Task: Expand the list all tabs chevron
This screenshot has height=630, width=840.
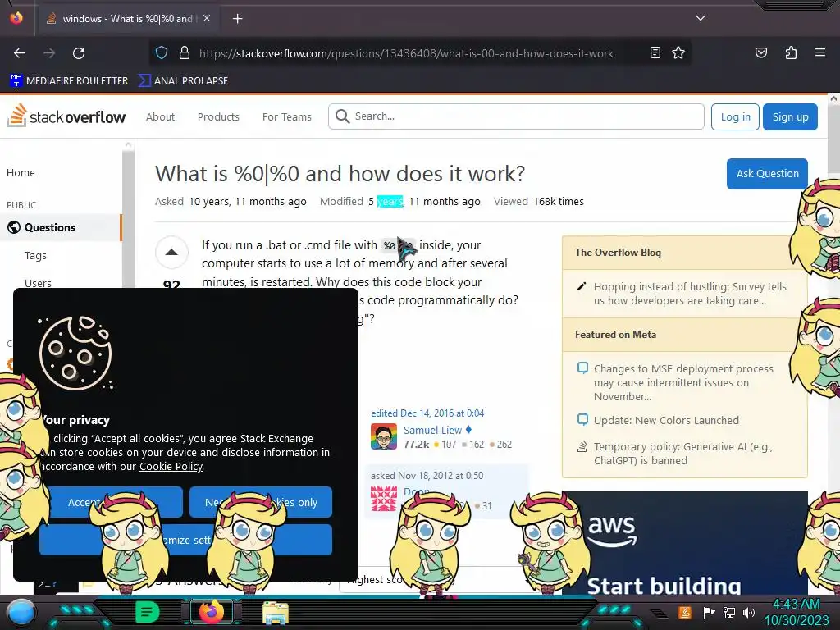Action: (701, 18)
